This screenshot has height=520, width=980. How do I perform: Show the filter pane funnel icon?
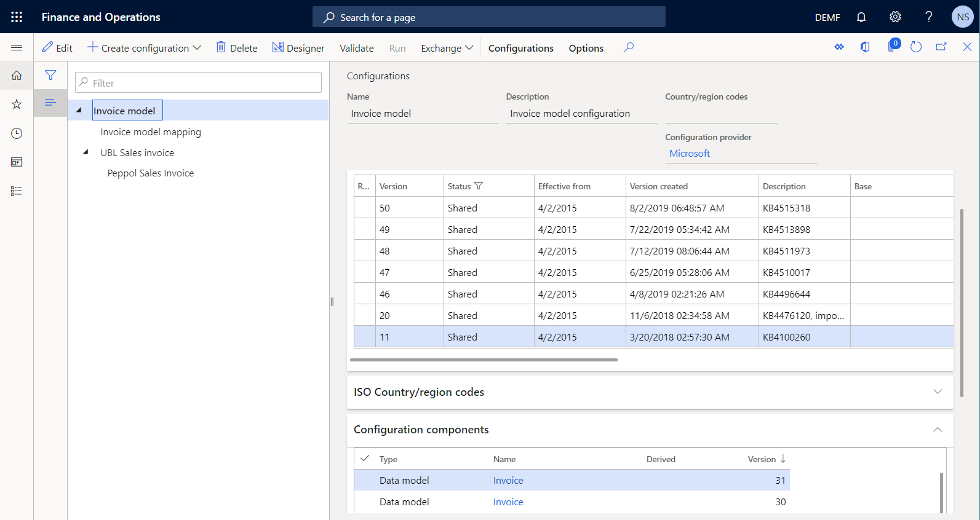[50, 75]
